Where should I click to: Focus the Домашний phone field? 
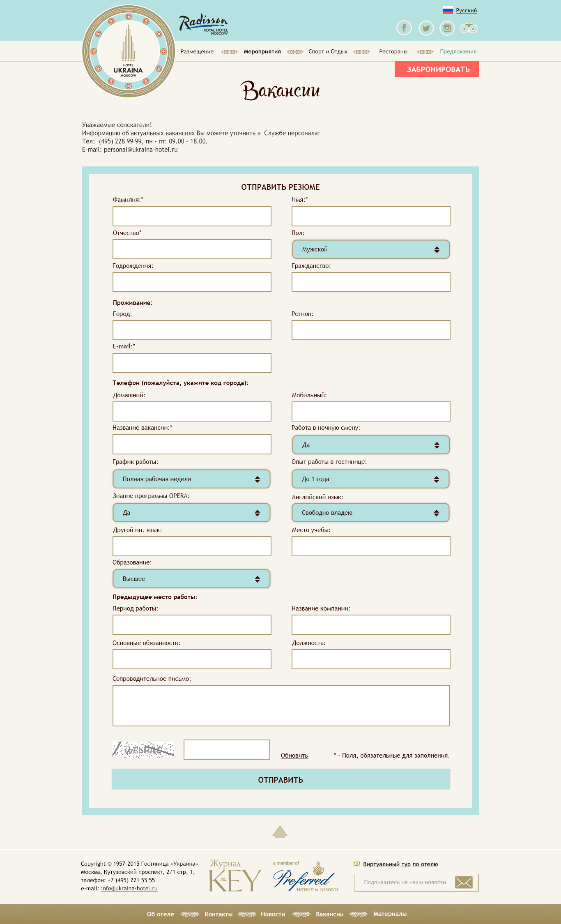point(192,411)
